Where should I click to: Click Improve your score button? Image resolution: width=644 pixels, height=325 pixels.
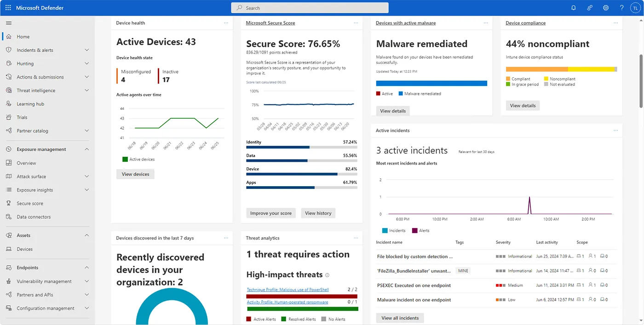tap(271, 213)
